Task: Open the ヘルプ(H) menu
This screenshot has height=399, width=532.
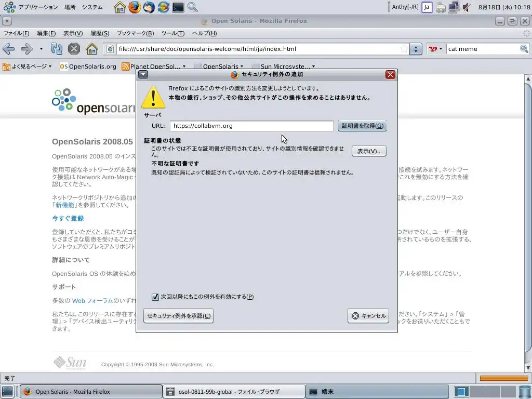Action: [x=204, y=33]
